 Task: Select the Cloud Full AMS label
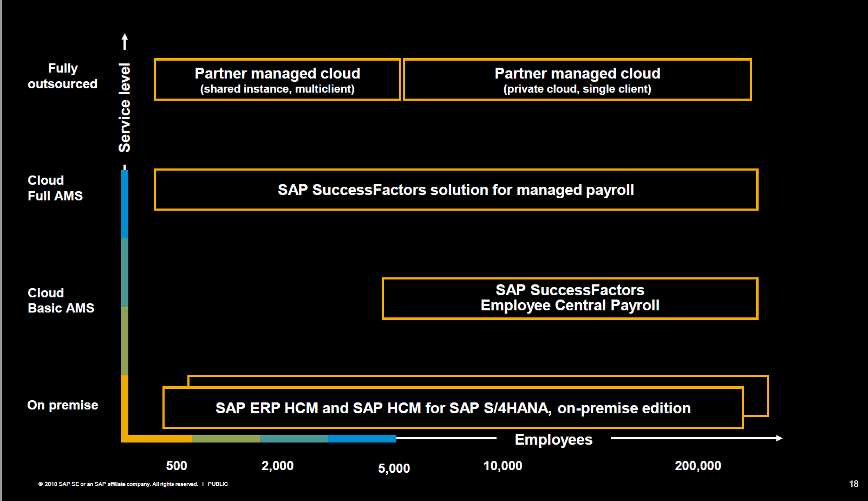click(55, 188)
